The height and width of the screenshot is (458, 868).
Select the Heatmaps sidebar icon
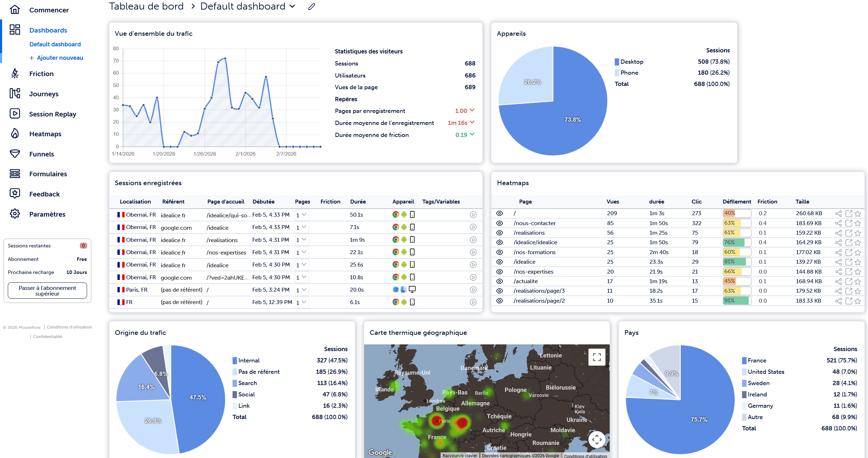(15, 133)
